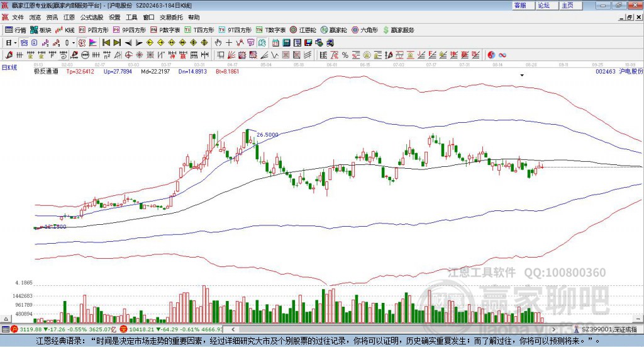
Task: Switch to the K线 chart view
Action: (65, 30)
